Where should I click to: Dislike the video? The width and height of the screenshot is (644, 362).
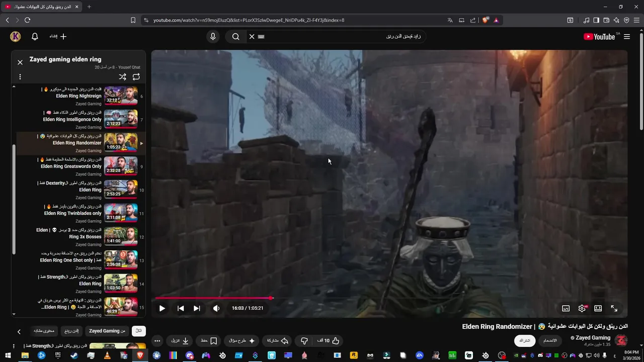304,341
